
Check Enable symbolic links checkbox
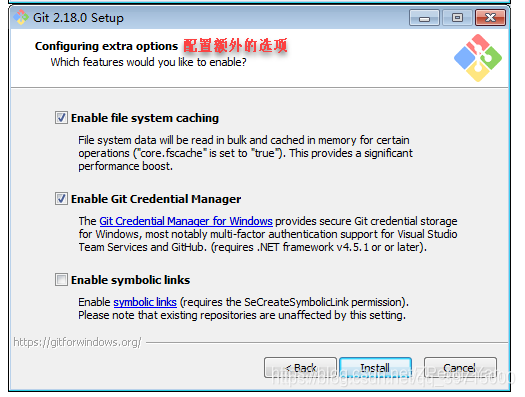coord(61,280)
